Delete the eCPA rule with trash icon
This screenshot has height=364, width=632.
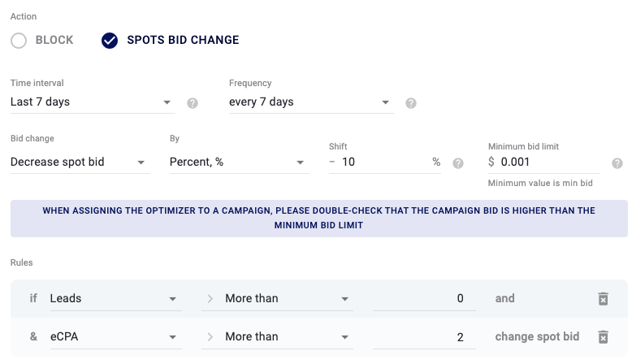[603, 336]
